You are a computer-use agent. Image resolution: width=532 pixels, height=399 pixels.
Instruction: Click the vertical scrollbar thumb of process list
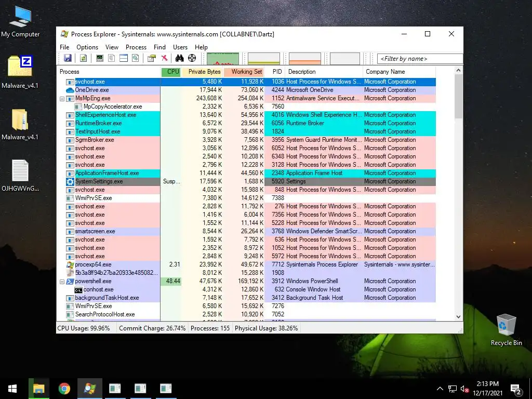[x=458, y=96]
